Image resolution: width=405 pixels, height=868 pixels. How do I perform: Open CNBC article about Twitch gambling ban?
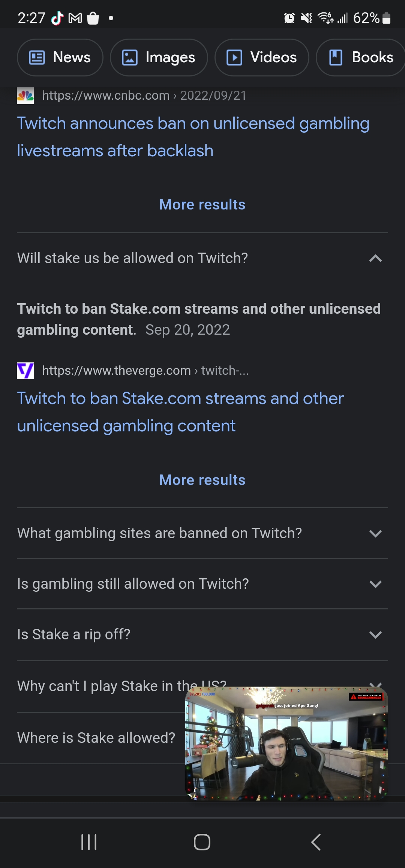click(193, 137)
